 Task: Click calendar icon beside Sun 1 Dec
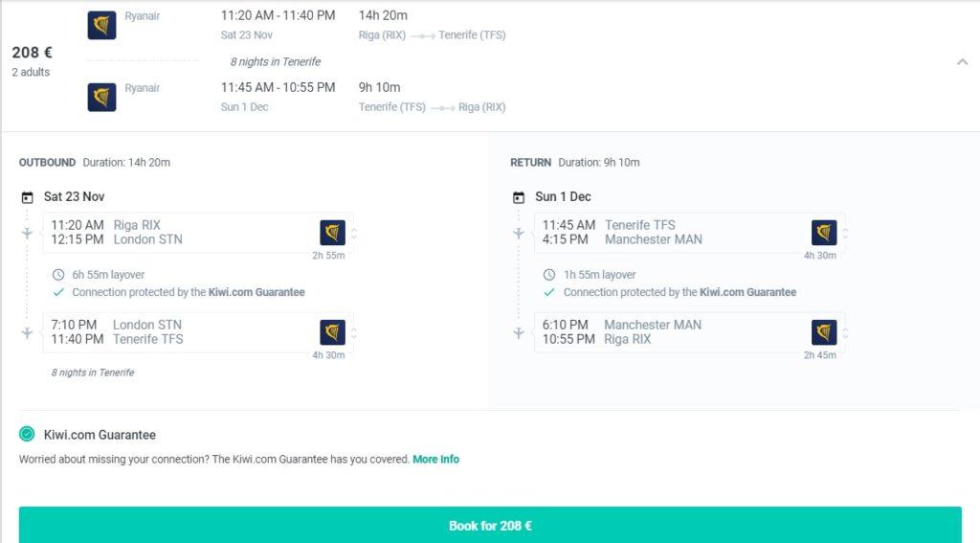(x=519, y=197)
